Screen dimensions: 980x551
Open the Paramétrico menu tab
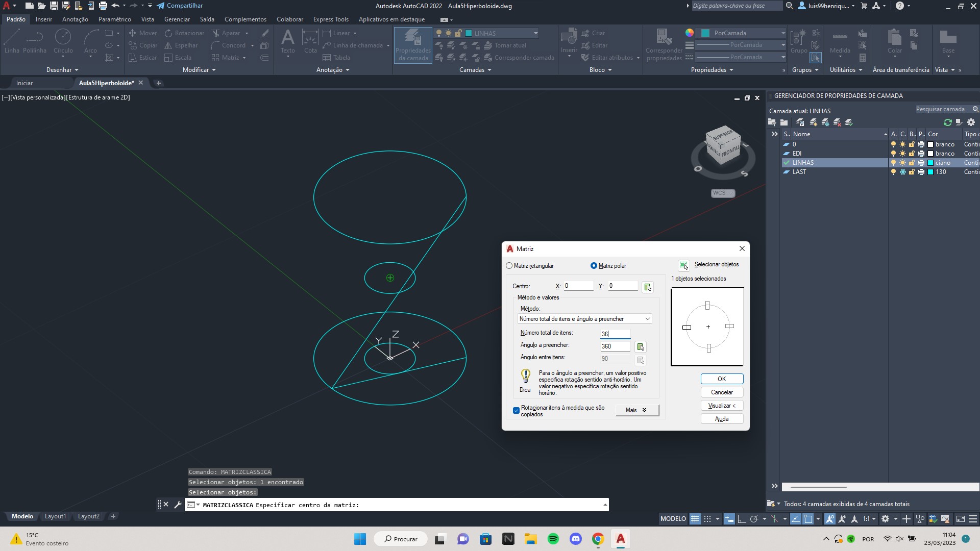(x=114, y=19)
